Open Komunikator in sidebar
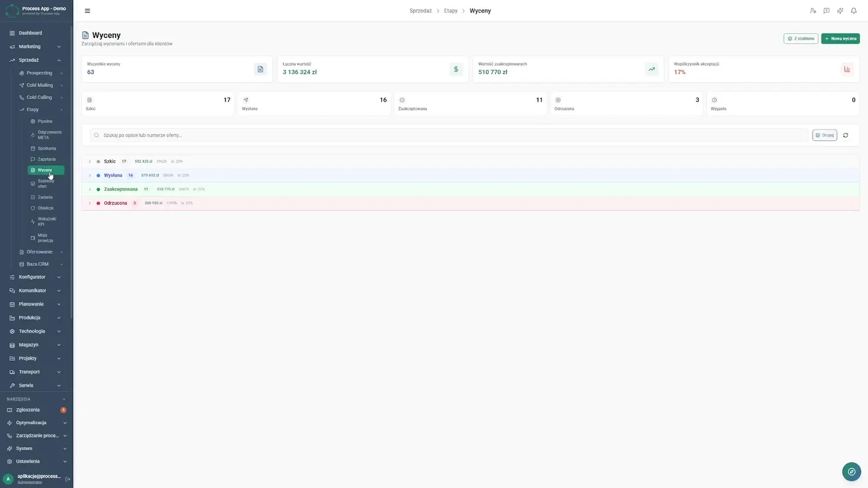 click(x=36, y=290)
